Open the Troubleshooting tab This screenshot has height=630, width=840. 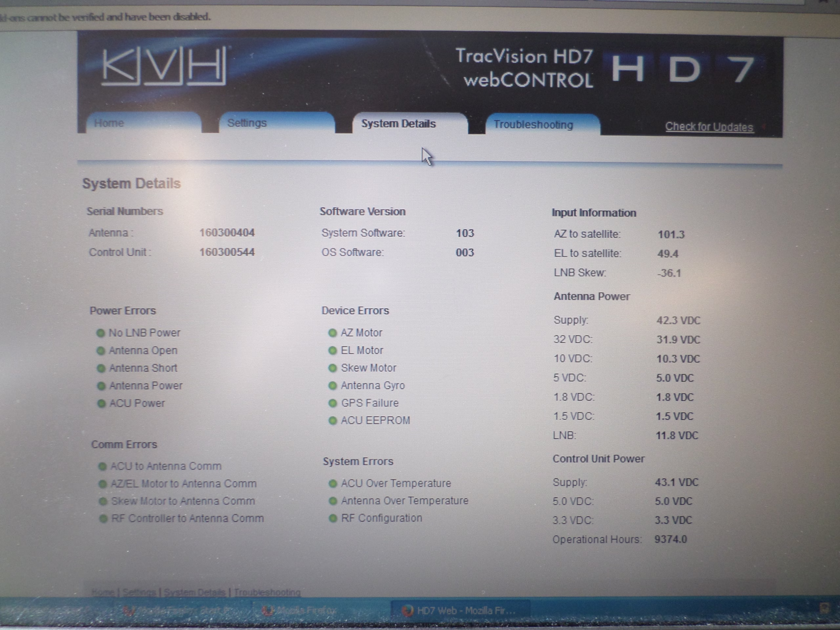click(x=543, y=125)
